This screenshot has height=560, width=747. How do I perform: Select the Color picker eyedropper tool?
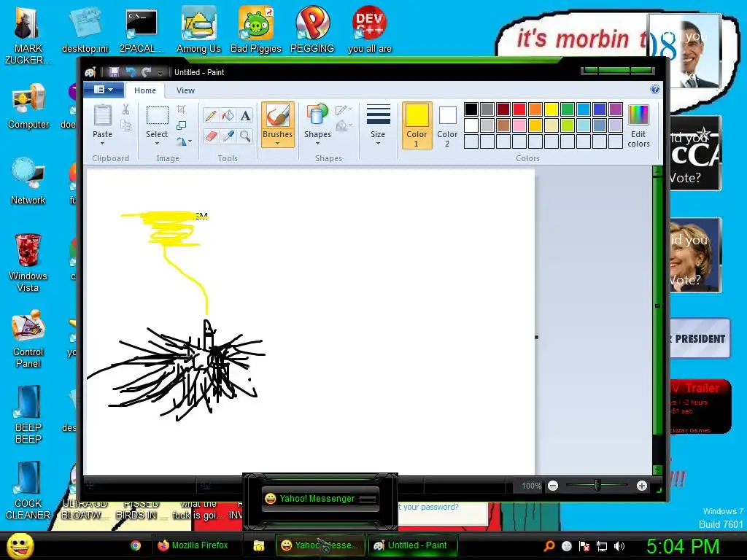(x=228, y=136)
